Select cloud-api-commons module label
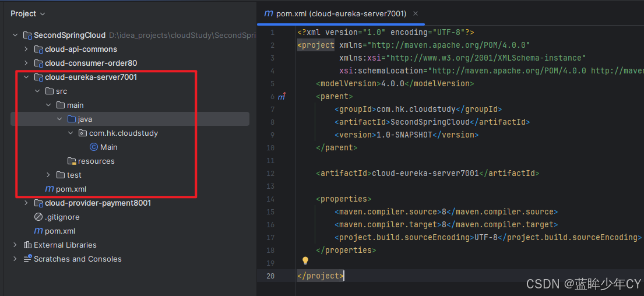 tap(81, 49)
